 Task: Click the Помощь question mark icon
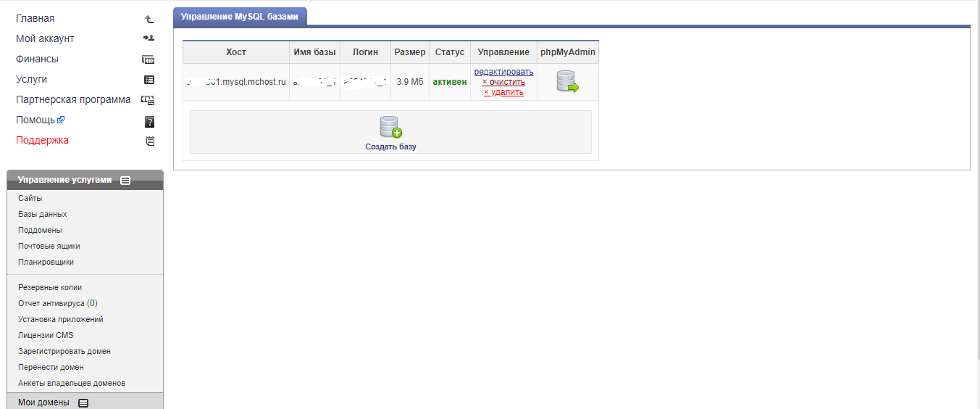click(150, 121)
